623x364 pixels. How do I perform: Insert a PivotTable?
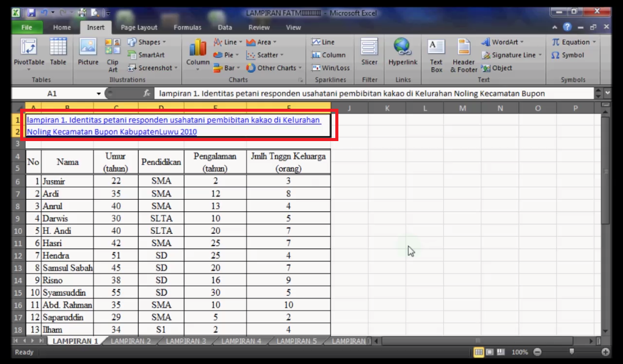[x=29, y=55]
